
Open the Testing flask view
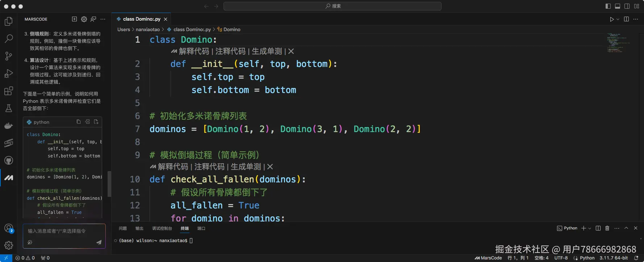[9, 108]
